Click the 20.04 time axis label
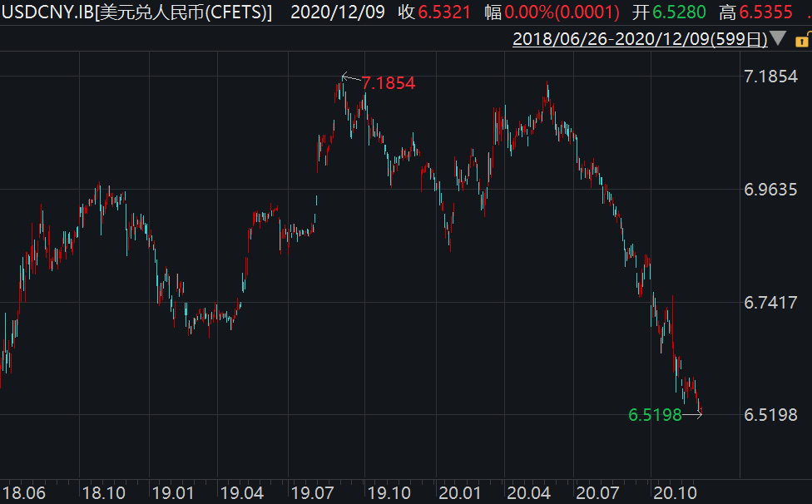 (528, 492)
